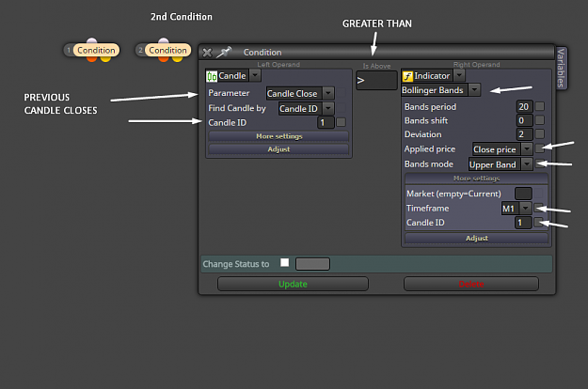588x389 pixels.
Task: Click yellow output connector of Condition 2
Action: (x=177, y=59)
